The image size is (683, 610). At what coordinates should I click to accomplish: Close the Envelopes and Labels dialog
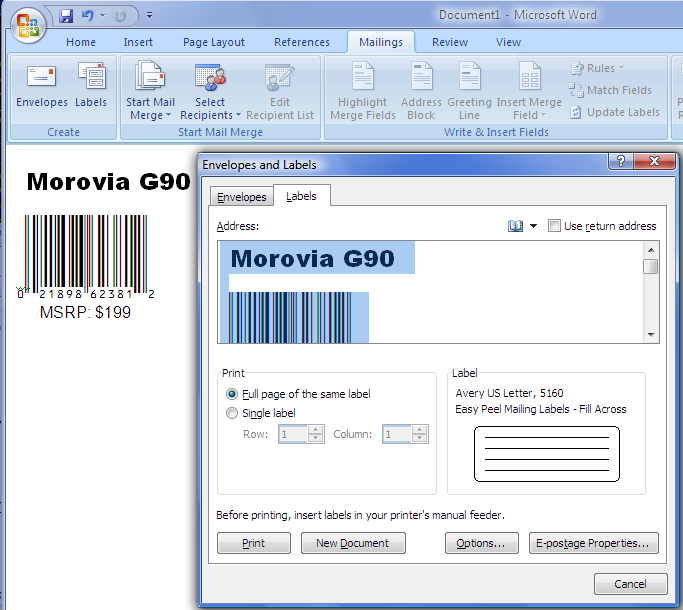click(x=654, y=161)
